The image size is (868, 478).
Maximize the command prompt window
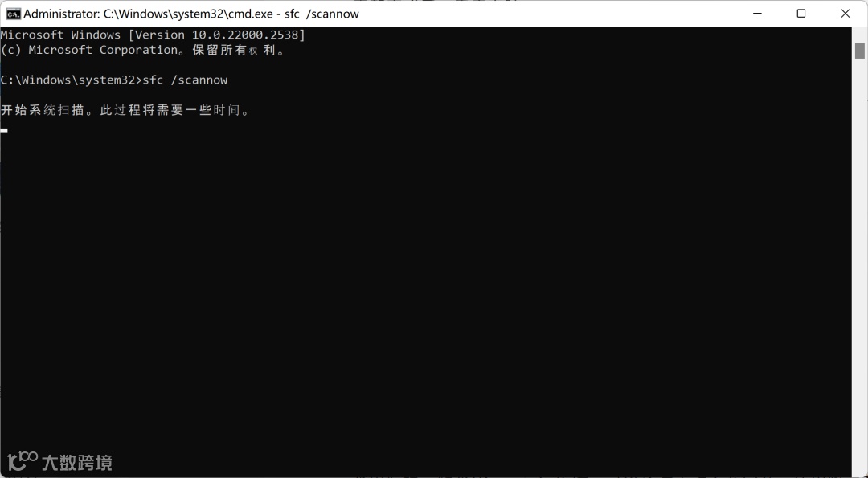click(801, 14)
